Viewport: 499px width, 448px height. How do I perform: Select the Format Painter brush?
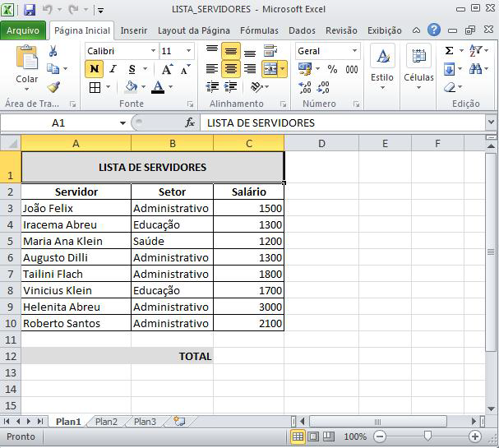click(53, 87)
